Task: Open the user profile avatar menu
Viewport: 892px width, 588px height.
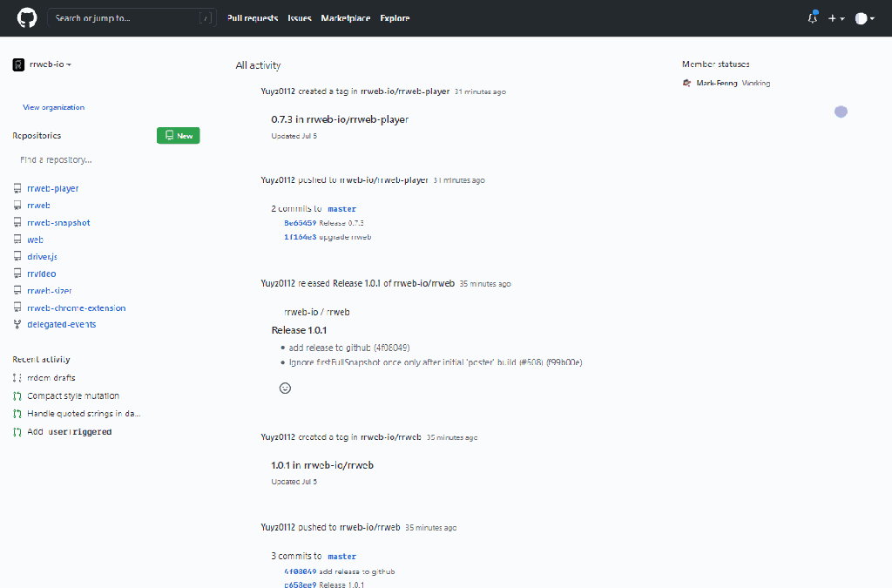Action: coord(864,18)
